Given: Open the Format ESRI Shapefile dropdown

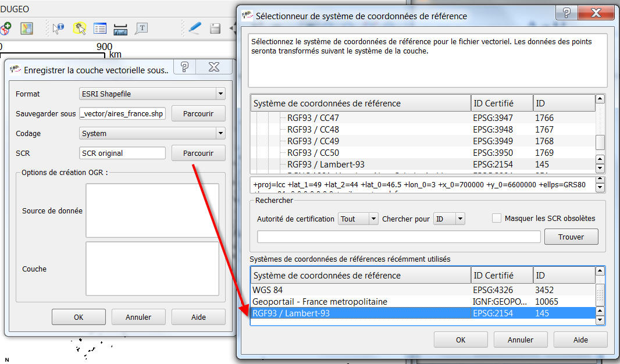Looking at the screenshot, I should coord(152,94).
